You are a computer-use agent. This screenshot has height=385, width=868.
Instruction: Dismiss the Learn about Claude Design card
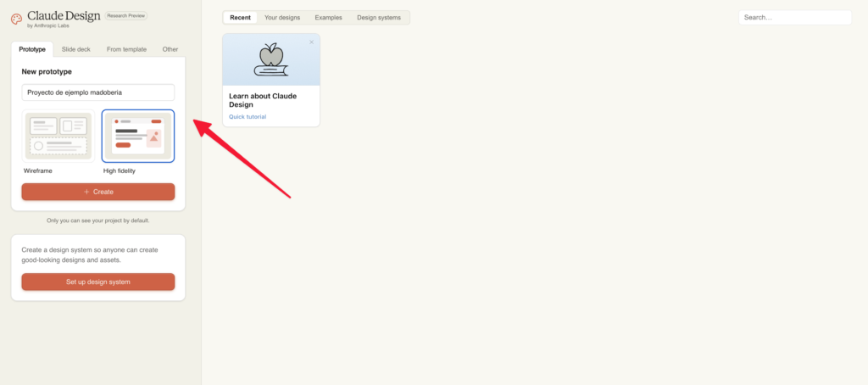click(x=311, y=42)
